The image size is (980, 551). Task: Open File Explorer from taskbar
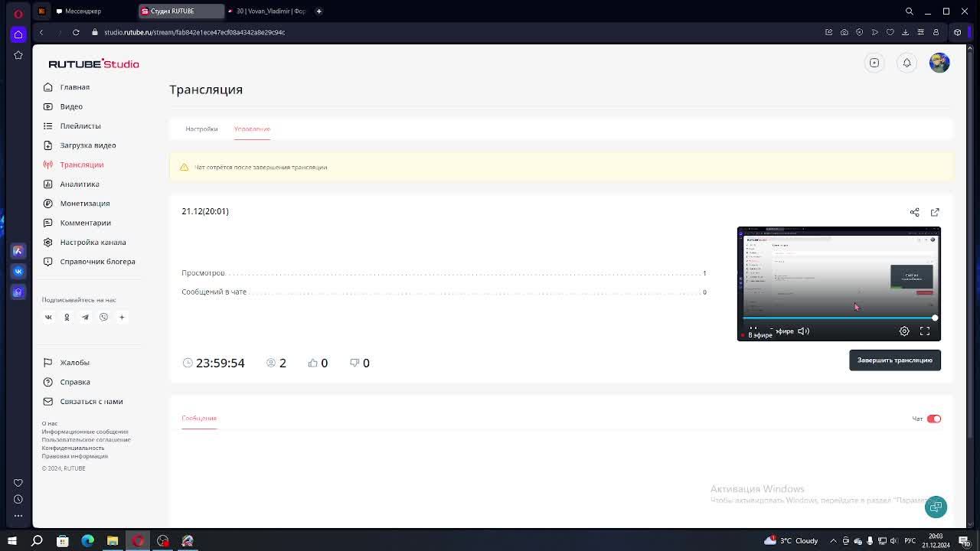click(x=113, y=541)
